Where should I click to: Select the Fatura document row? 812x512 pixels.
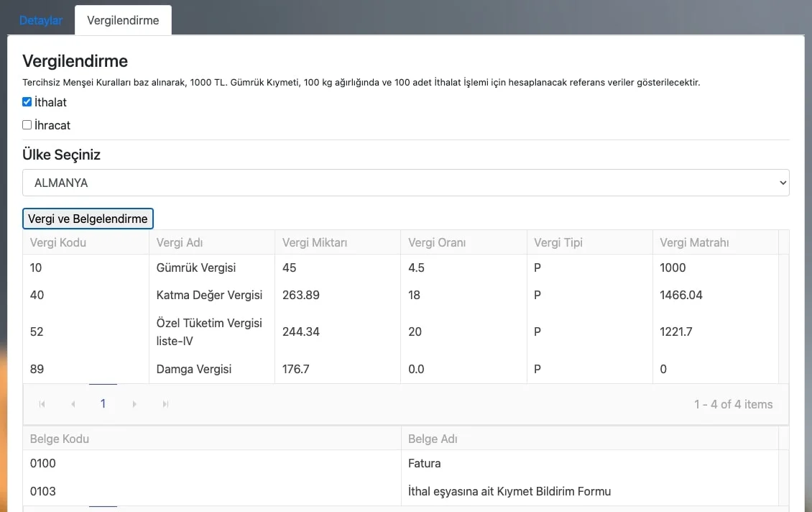pos(424,464)
